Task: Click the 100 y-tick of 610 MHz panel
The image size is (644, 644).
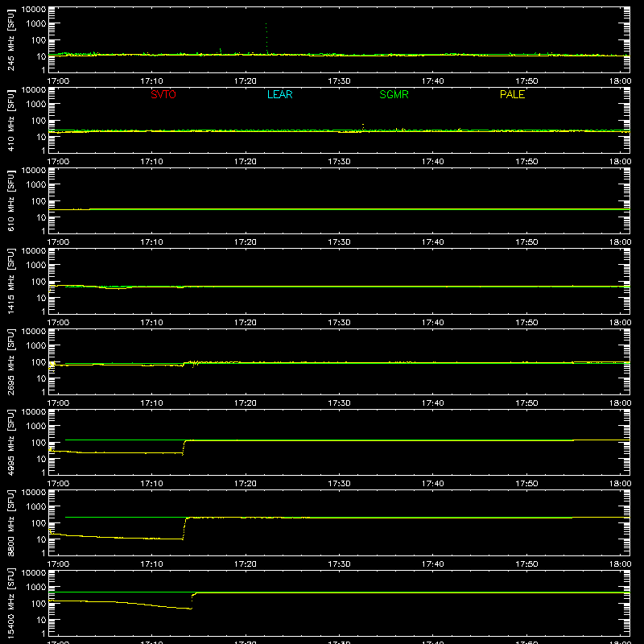Action: point(39,201)
